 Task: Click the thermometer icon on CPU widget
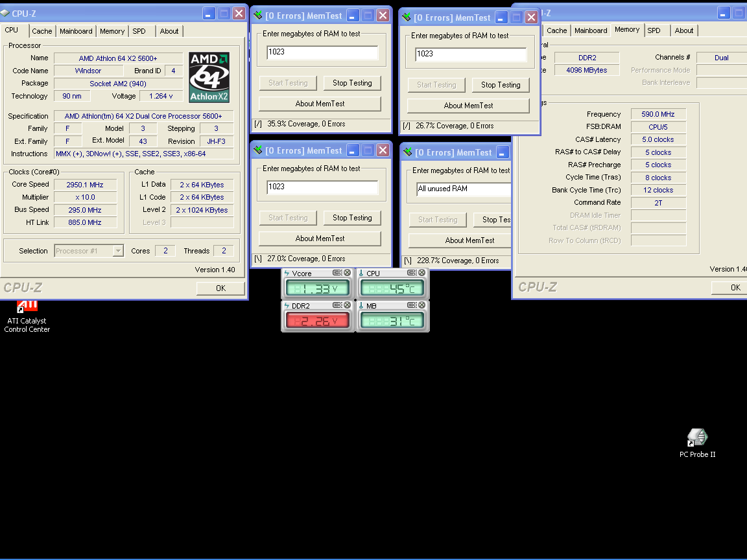361,274
